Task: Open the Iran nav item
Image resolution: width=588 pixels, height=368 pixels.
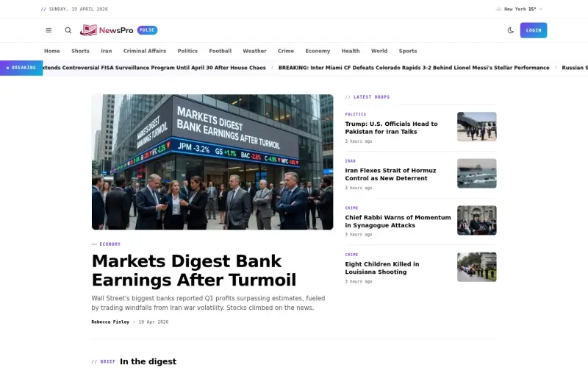Action: click(x=106, y=51)
